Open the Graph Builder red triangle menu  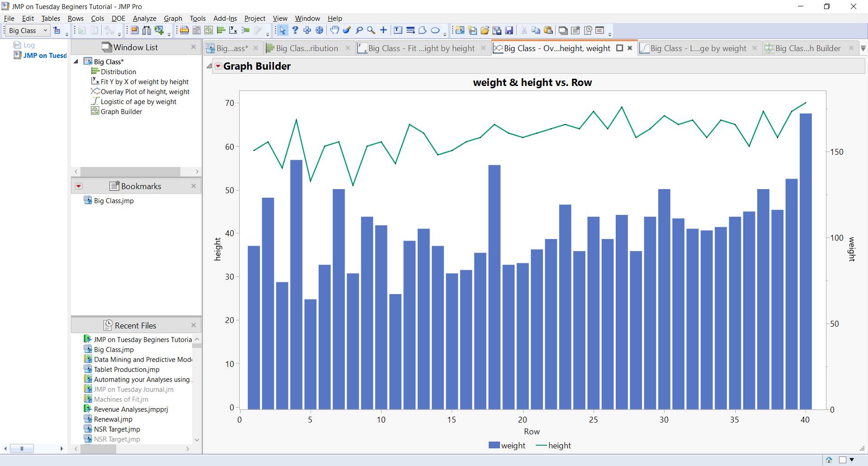(218, 66)
